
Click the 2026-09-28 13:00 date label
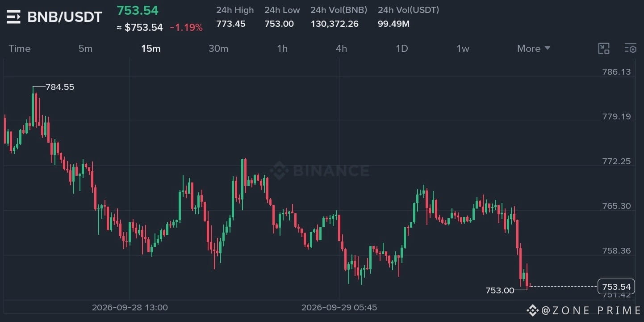pyautogui.click(x=130, y=308)
